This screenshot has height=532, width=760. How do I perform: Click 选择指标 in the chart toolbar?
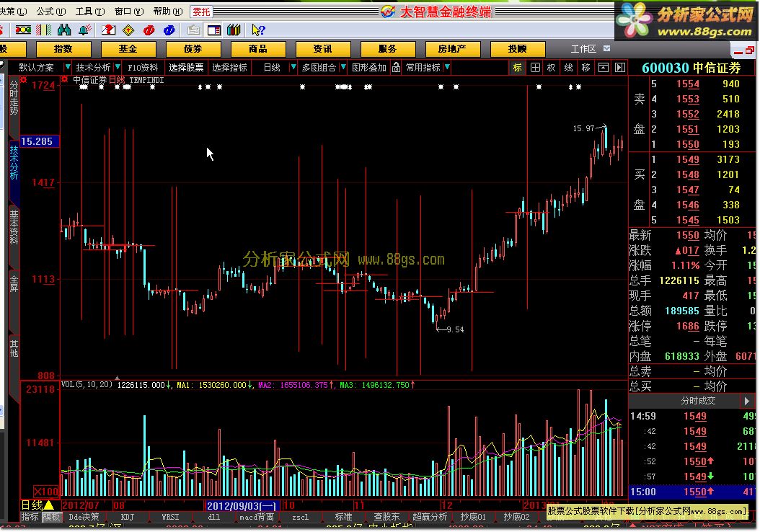(230, 67)
